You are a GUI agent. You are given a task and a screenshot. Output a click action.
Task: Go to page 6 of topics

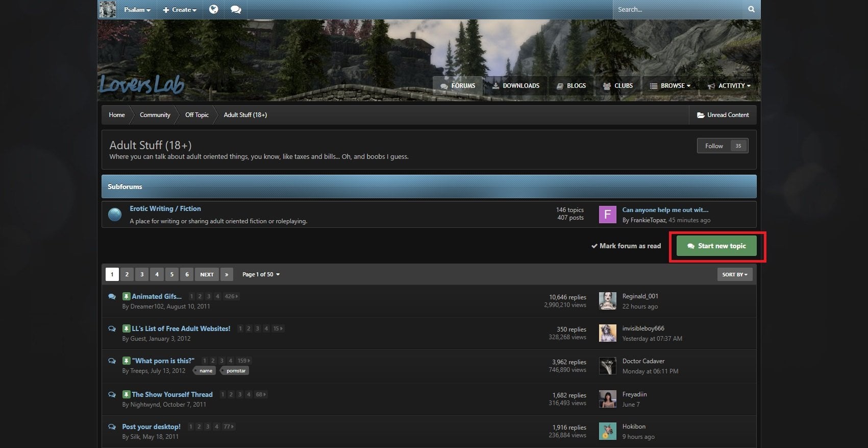point(187,274)
